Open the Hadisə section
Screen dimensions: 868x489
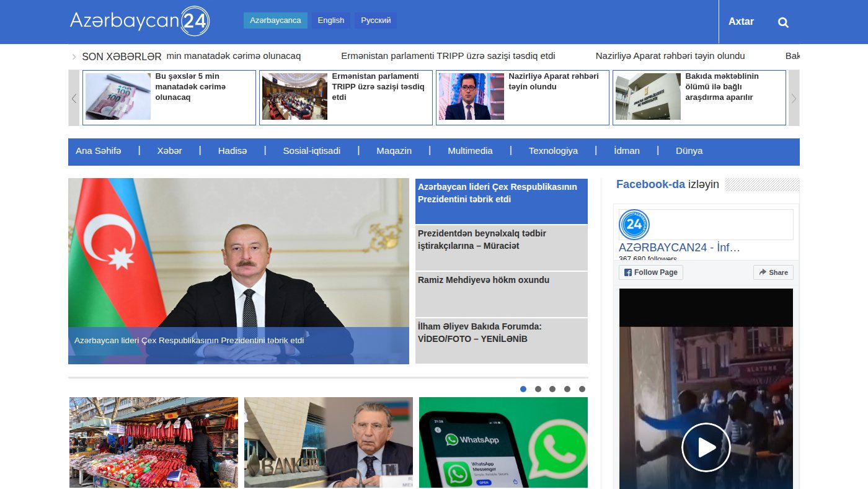(232, 151)
